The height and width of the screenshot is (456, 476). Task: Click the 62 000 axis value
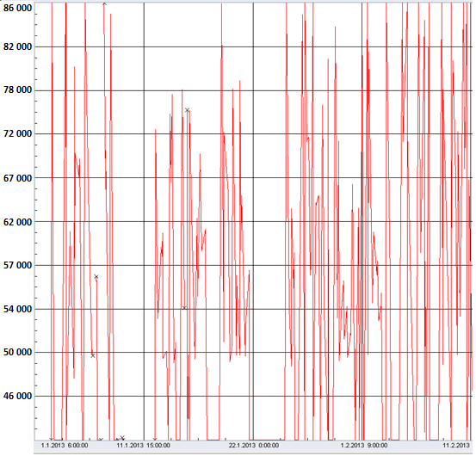click(x=17, y=222)
